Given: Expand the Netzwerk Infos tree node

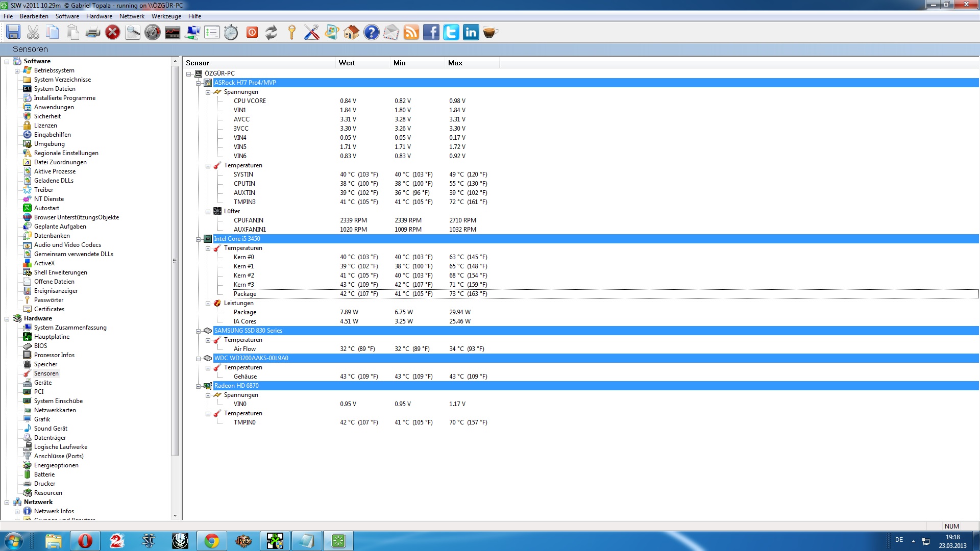Looking at the screenshot, I should tap(17, 511).
